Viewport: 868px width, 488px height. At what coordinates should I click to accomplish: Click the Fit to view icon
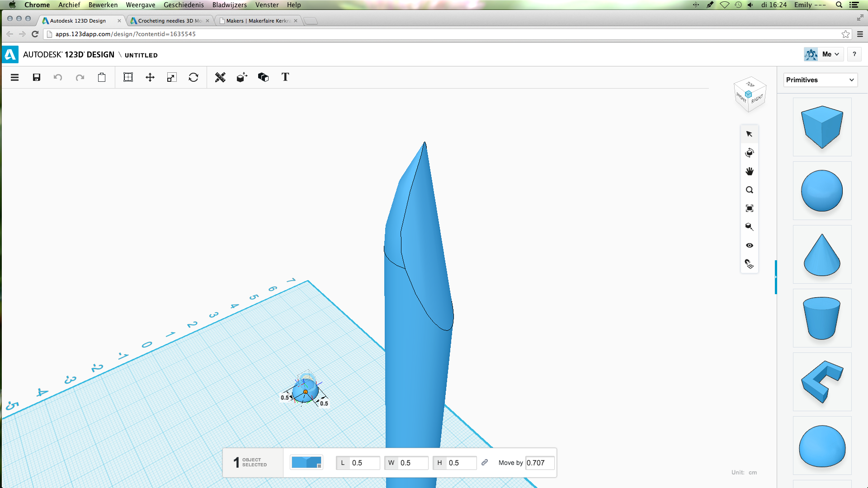click(x=750, y=208)
